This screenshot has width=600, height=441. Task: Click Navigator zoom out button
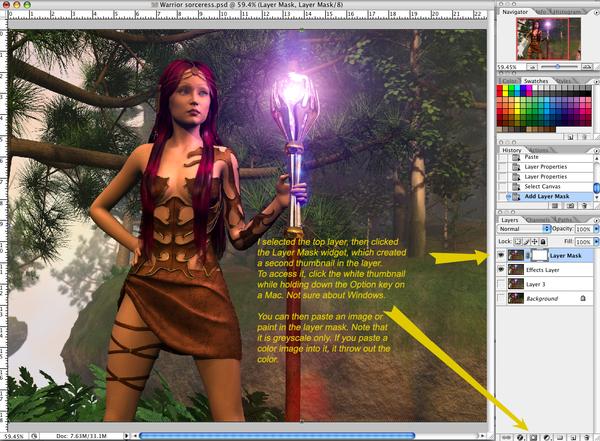532,67
